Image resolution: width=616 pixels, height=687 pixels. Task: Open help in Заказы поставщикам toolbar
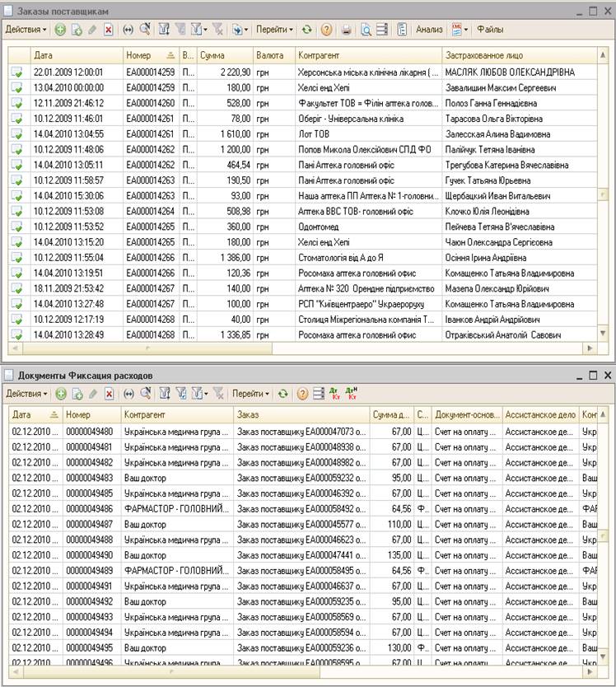(326, 30)
